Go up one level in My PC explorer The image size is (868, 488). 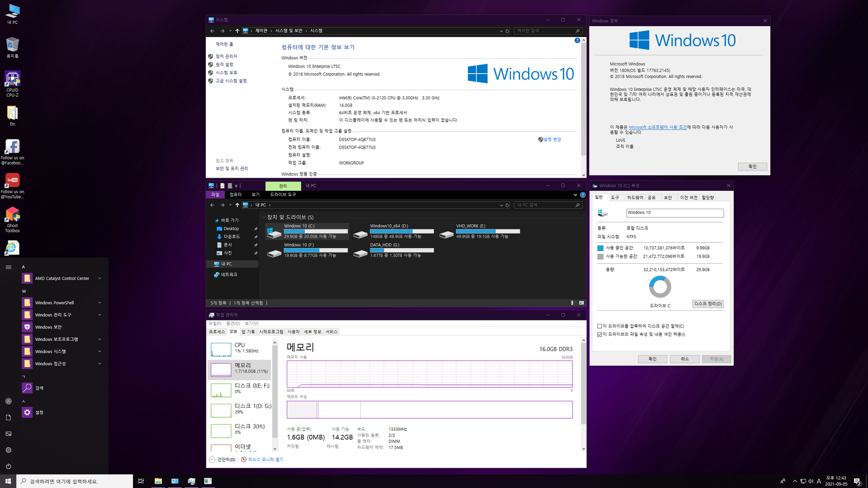(237, 205)
